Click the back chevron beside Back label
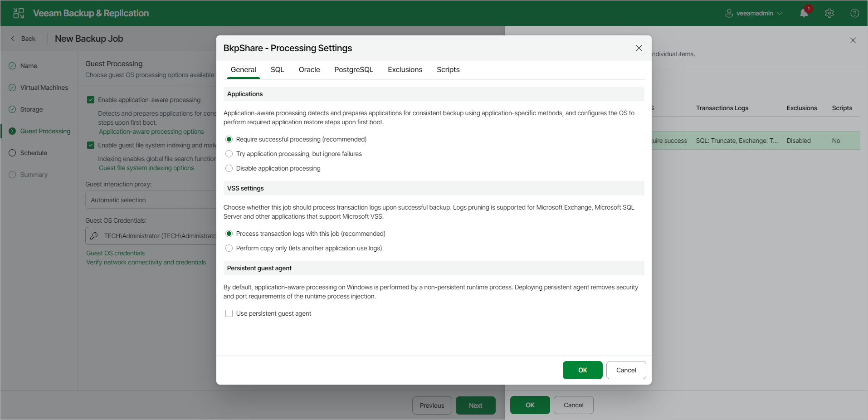This screenshot has width=868, height=420. [x=13, y=39]
